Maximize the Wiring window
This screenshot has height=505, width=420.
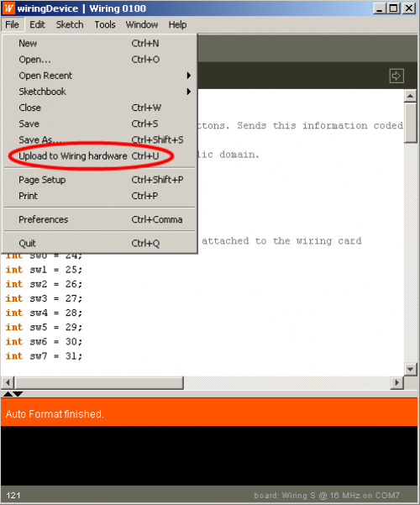point(394,8)
